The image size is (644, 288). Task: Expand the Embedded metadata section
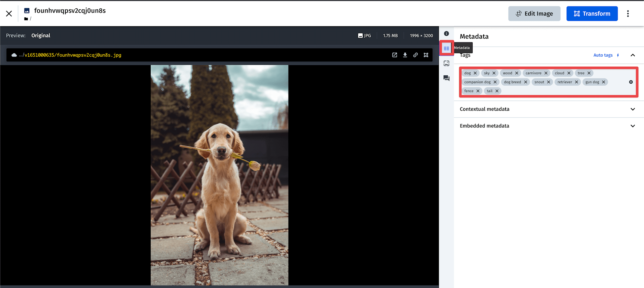(x=549, y=126)
